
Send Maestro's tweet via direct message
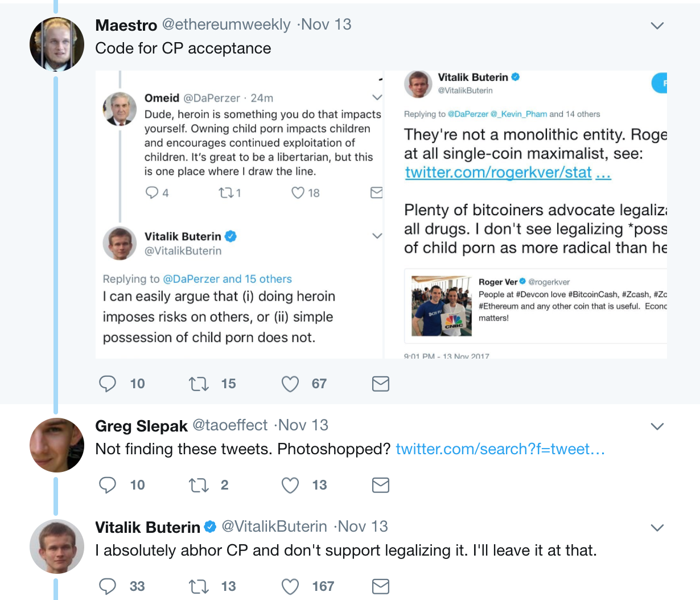click(380, 384)
